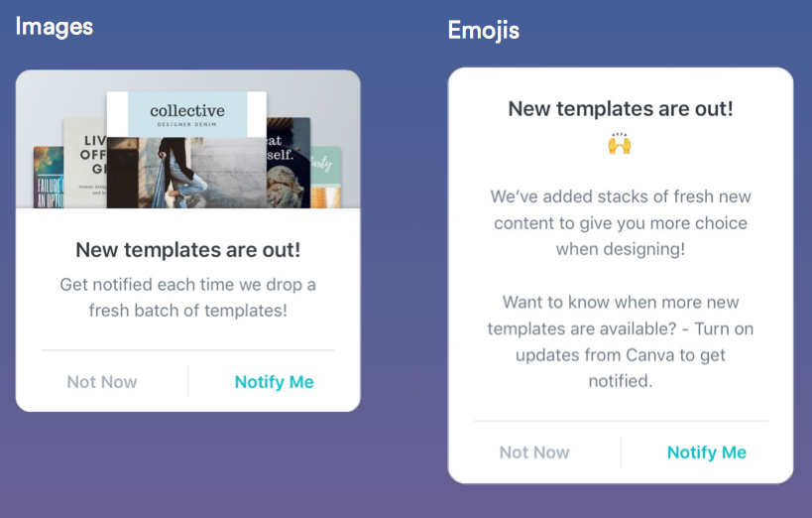
Task: Dismiss the Images card with 'Not Now'
Action: coord(102,382)
